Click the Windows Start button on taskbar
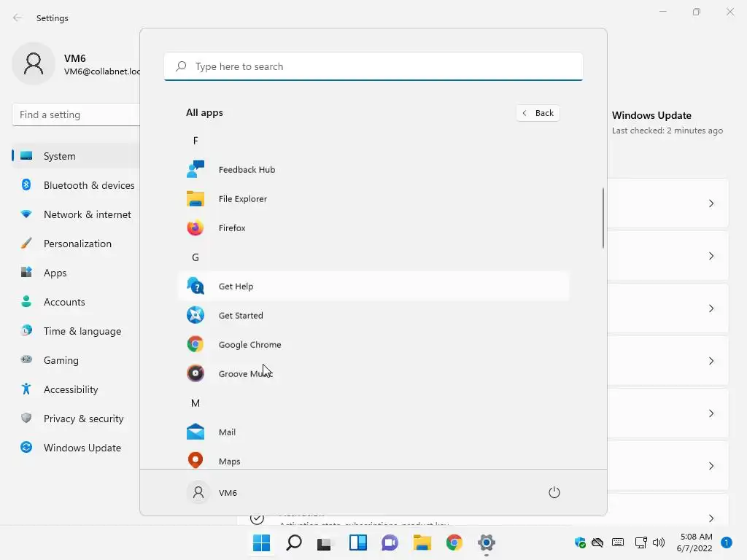This screenshot has height=560, width=747. tap(262, 542)
